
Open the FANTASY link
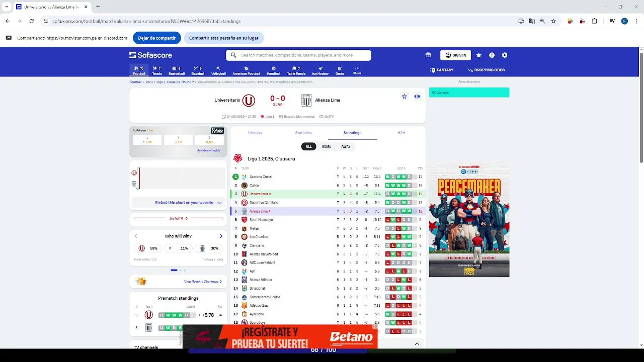(x=442, y=70)
